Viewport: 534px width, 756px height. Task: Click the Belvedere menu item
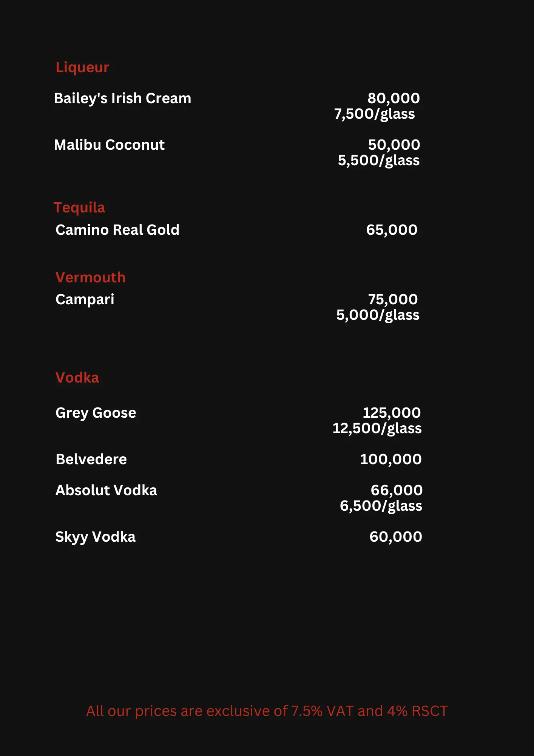pyautogui.click(x=91, y=459)
